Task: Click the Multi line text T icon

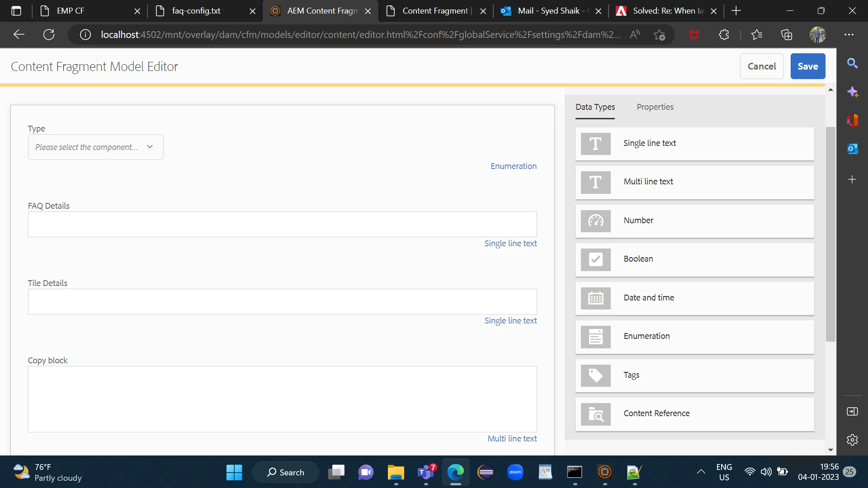Action: pyautogui.click(x=595, y=182)
